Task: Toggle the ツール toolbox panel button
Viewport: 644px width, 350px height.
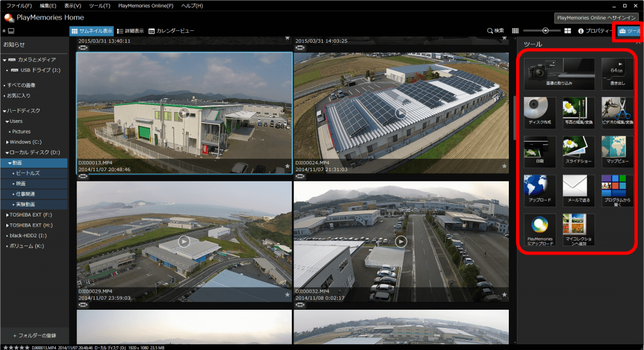Action: point(629,31)
